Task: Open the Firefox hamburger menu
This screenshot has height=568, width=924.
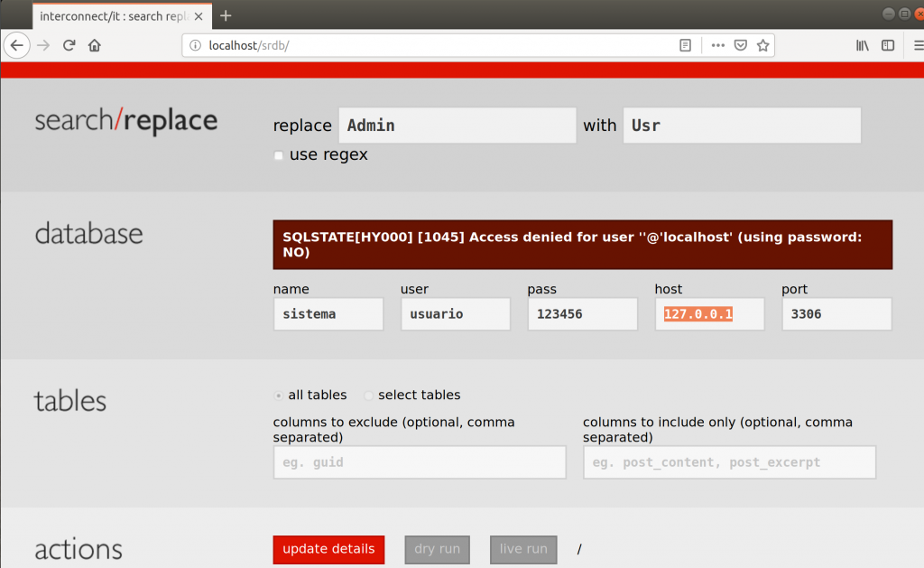Action: click(918, 45)
